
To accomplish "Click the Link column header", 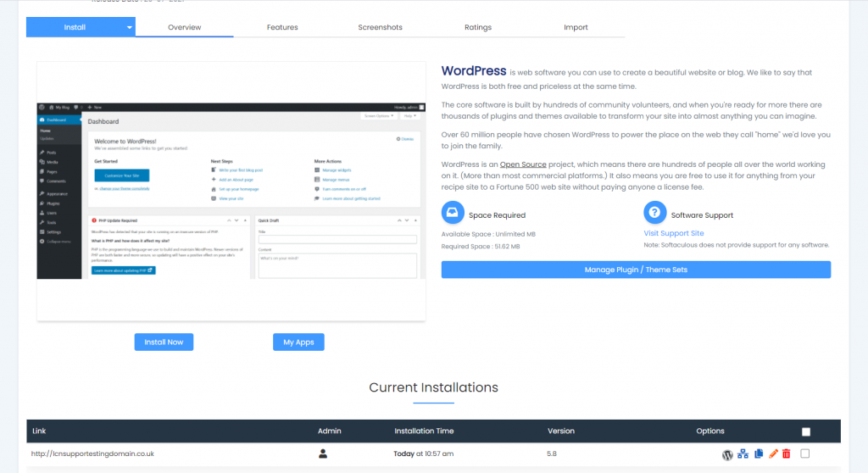I will click(x=39, y=431).
